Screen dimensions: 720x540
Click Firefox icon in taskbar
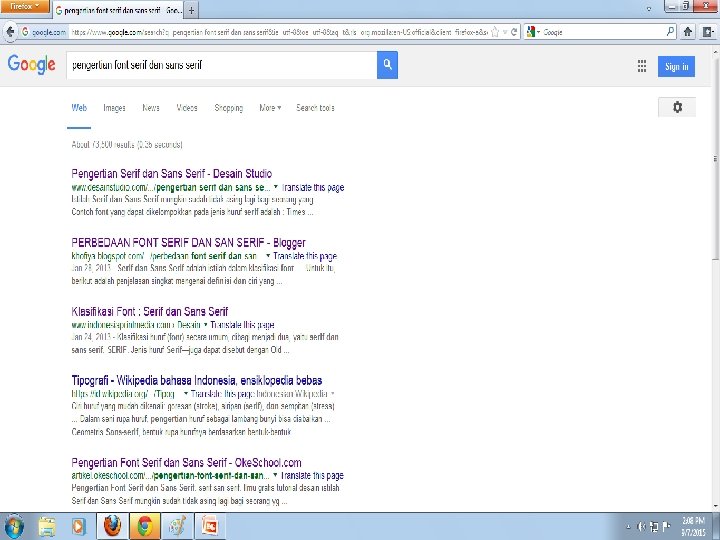[112, 526]
